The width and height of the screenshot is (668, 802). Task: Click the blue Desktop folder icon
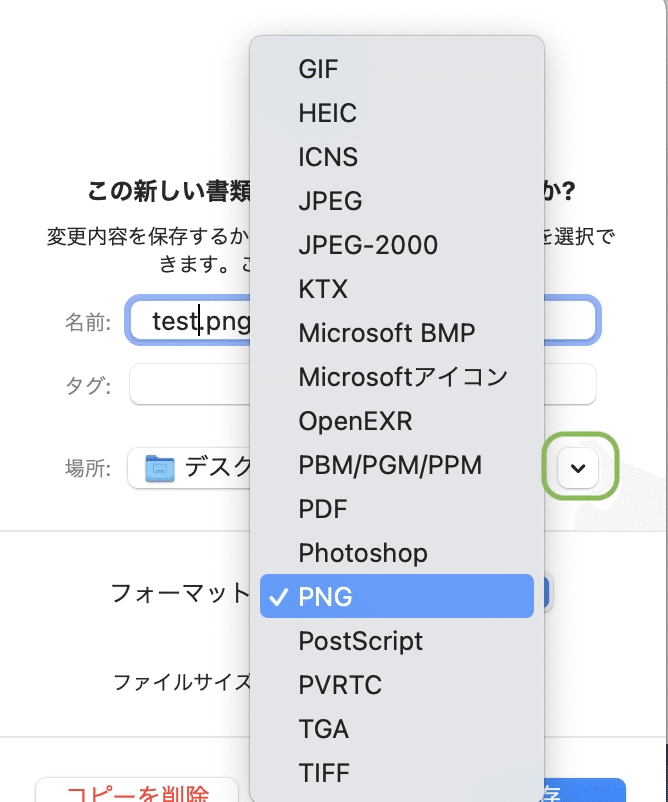pos(160,467)
